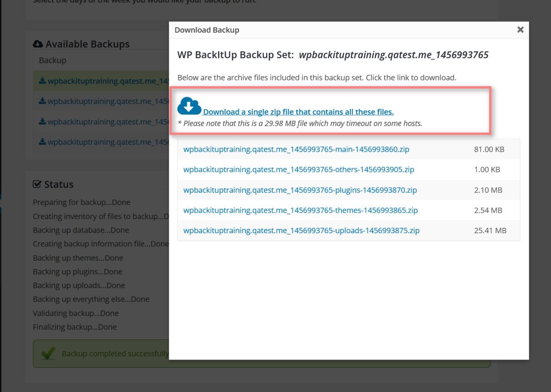
Task: Click the 25.41 MB file size
Action: pos(490,231)
